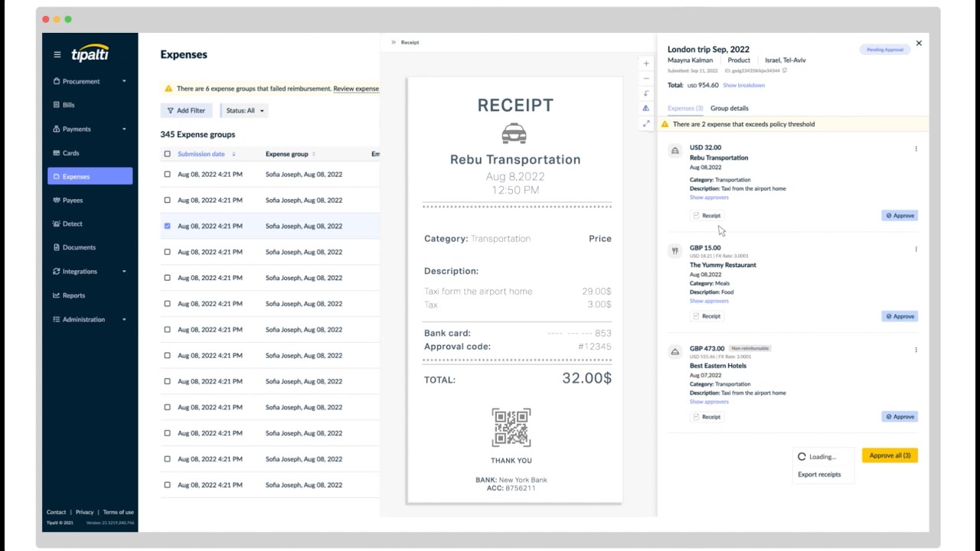Expand the Payments submenu arrow
Screen dimensions: 980x551
124,129
